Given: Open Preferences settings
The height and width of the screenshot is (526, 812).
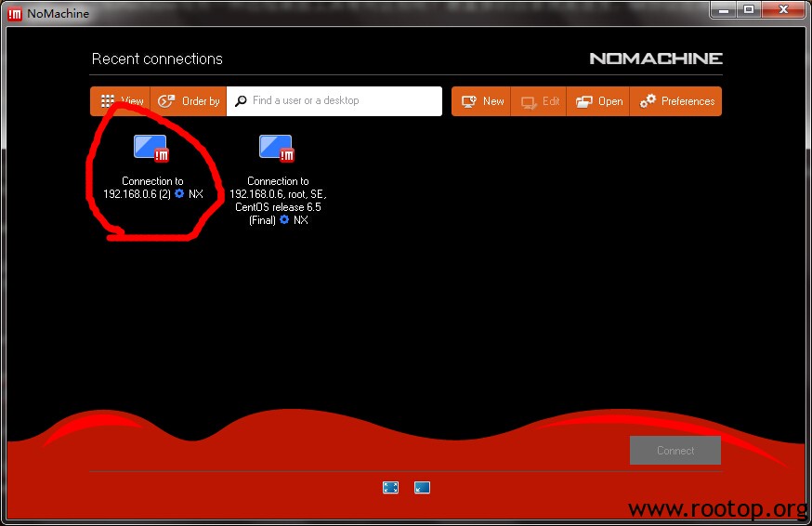Looking at the screenshot, I should (676, 101).
